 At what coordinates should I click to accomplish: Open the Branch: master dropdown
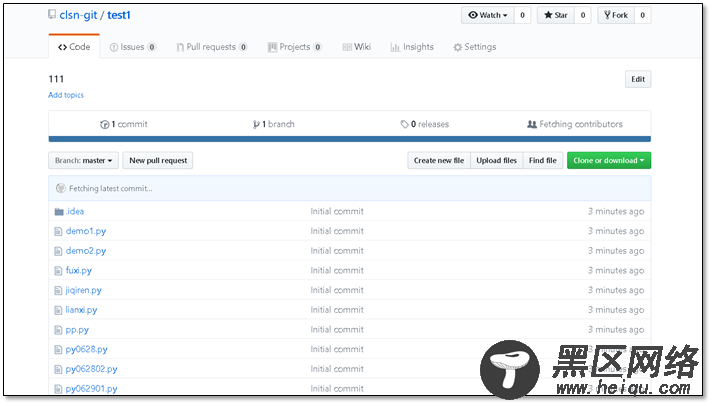point(84,161)
